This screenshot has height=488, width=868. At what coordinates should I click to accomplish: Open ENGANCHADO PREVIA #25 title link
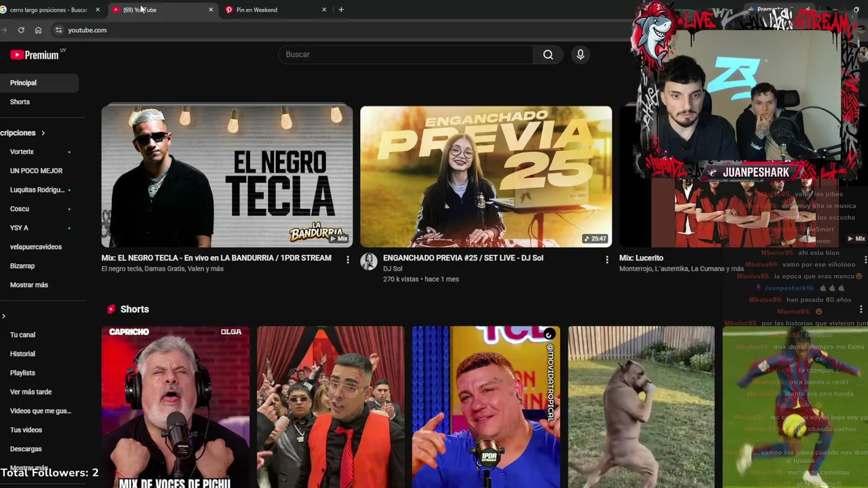coord(463,258)
